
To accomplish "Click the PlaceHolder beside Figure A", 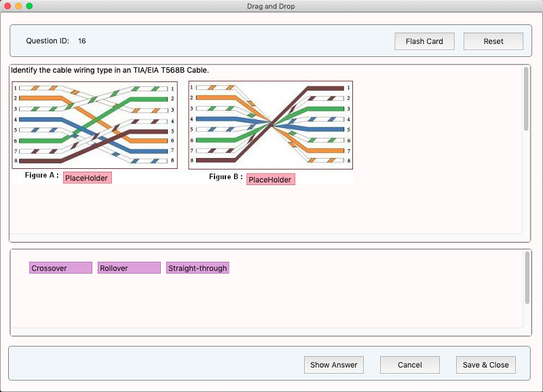I will 87,178.
